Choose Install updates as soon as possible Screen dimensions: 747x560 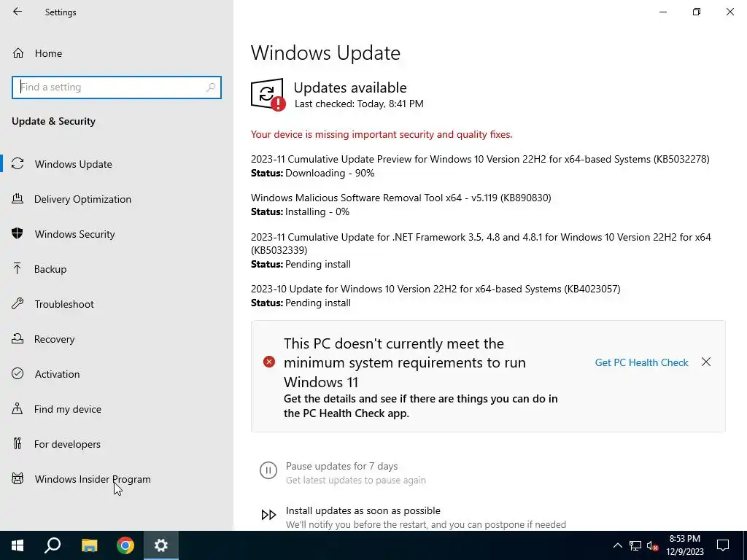(x=363, y=510)
